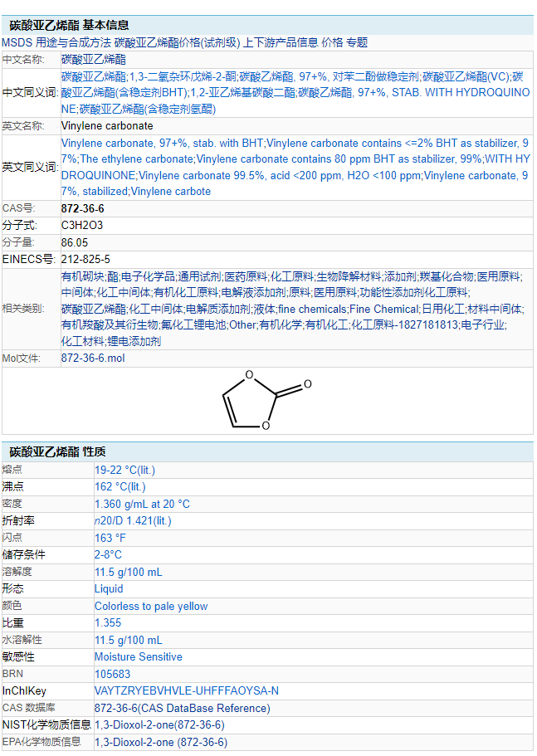
Task: Click the 中文同义词 label
Action: (31, 93)
